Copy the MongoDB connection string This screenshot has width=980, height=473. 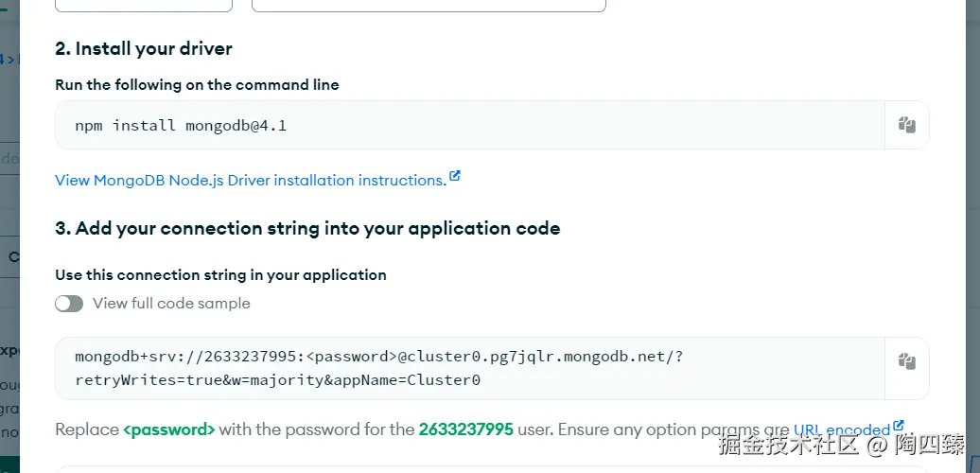[x=906, y=361]
